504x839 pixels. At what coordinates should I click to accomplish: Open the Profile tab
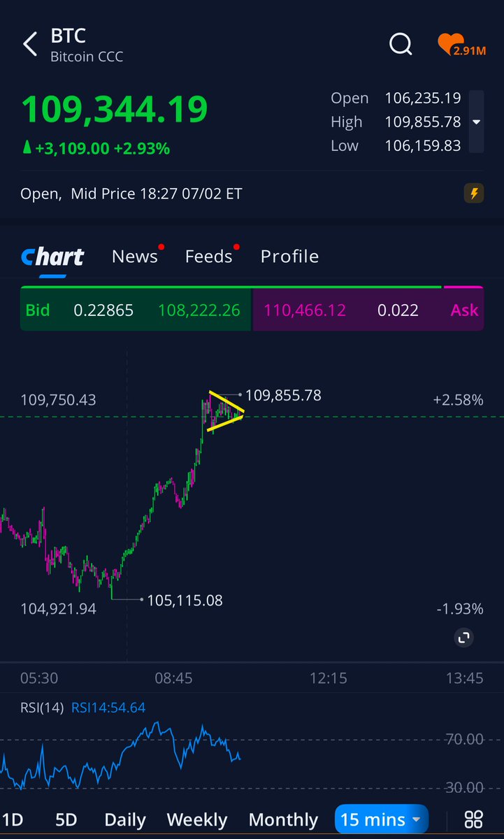click(x=289, y=257)
